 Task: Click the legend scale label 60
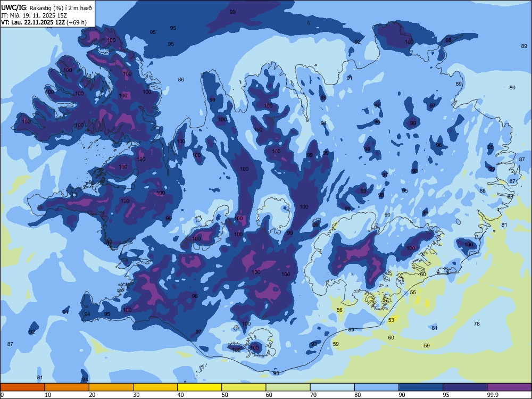click(269, 395)
